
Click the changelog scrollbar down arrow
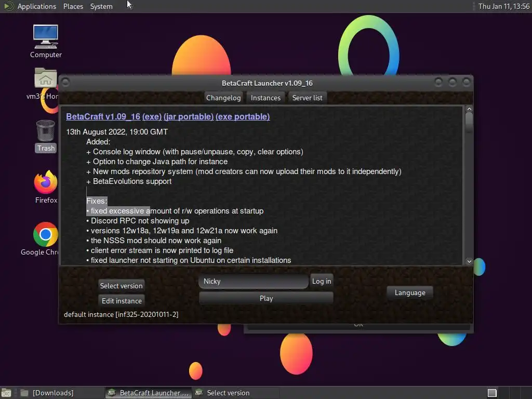click(x=469, y=261)
